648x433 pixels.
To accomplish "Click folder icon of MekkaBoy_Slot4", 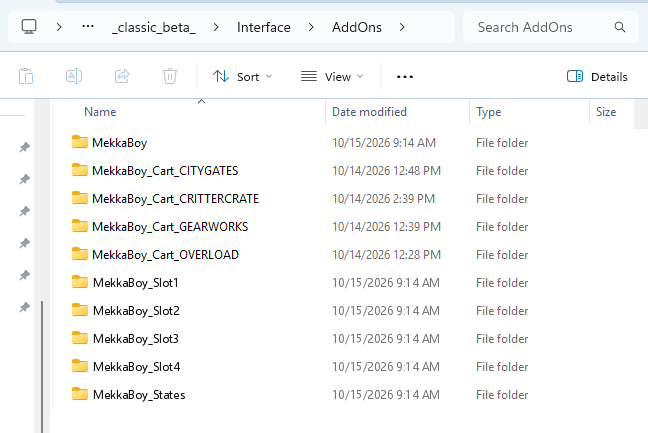I will [80, 366].
